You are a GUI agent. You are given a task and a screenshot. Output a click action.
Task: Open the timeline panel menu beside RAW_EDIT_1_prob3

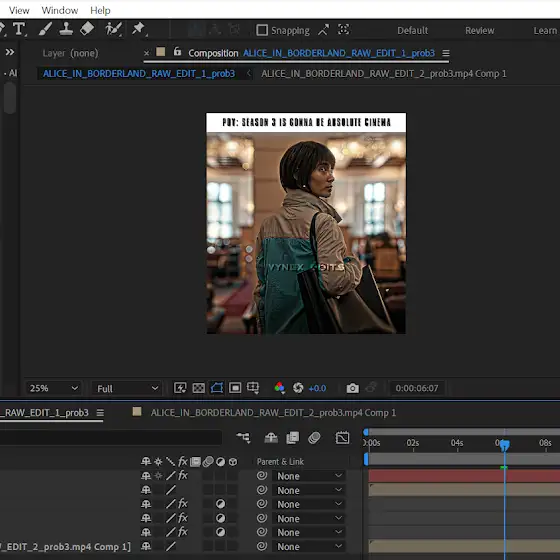(x=100, y=413)
